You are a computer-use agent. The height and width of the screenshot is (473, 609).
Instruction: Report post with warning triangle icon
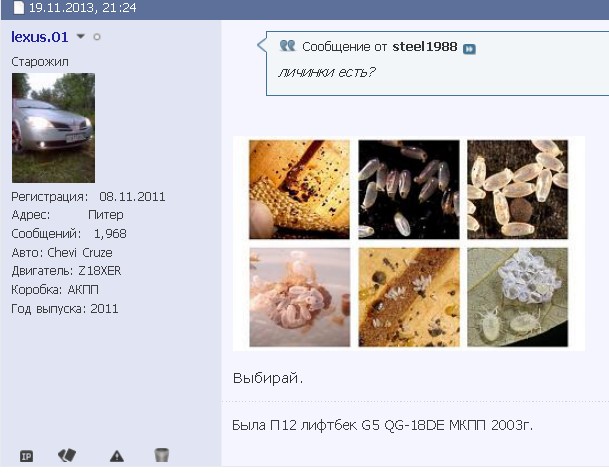click(117, 456)
